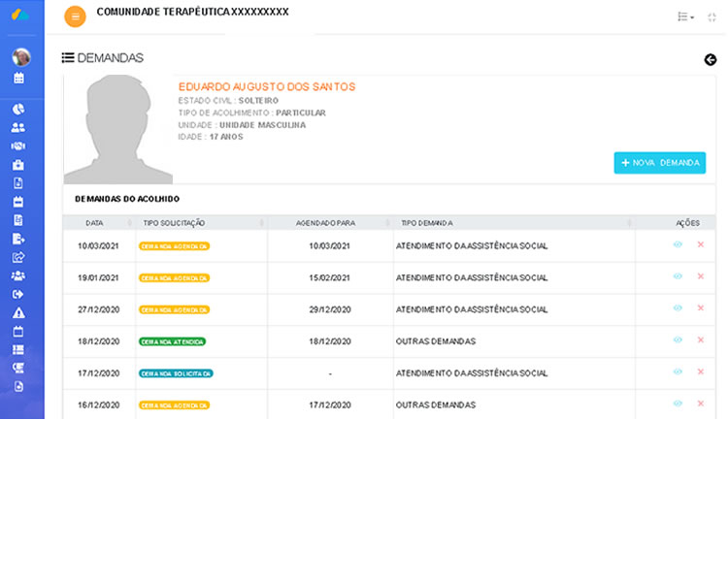Image resolution: width=728 pixels, height=582 pixels.
Task: Delete the 10/03/2021 demand row
Action: coord(700,244)
